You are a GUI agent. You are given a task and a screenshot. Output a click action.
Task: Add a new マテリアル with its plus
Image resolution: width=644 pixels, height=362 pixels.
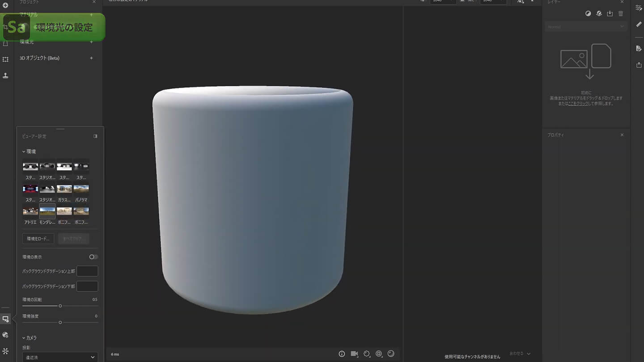pyautogui.click(x=91, y=15)
